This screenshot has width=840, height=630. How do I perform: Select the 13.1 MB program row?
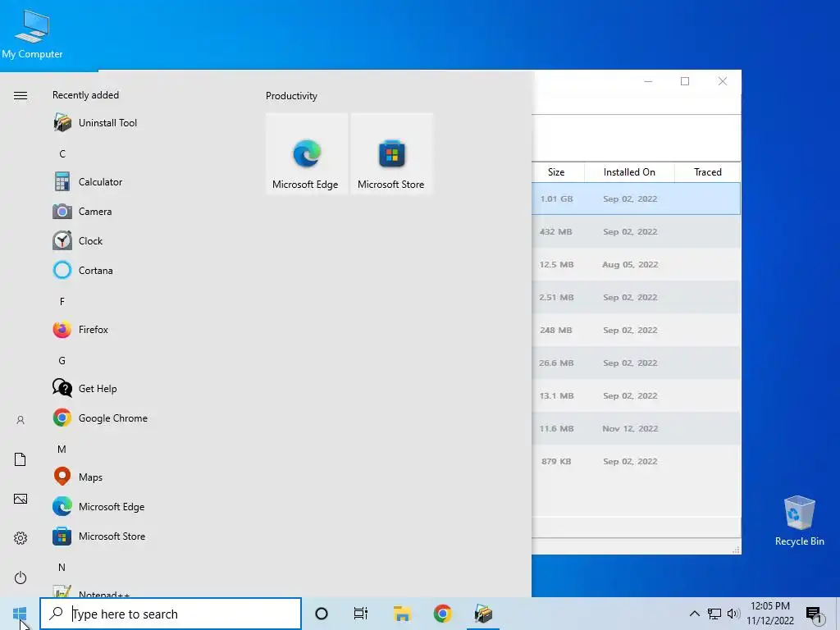pyautogui.click(x=637, y=395)
